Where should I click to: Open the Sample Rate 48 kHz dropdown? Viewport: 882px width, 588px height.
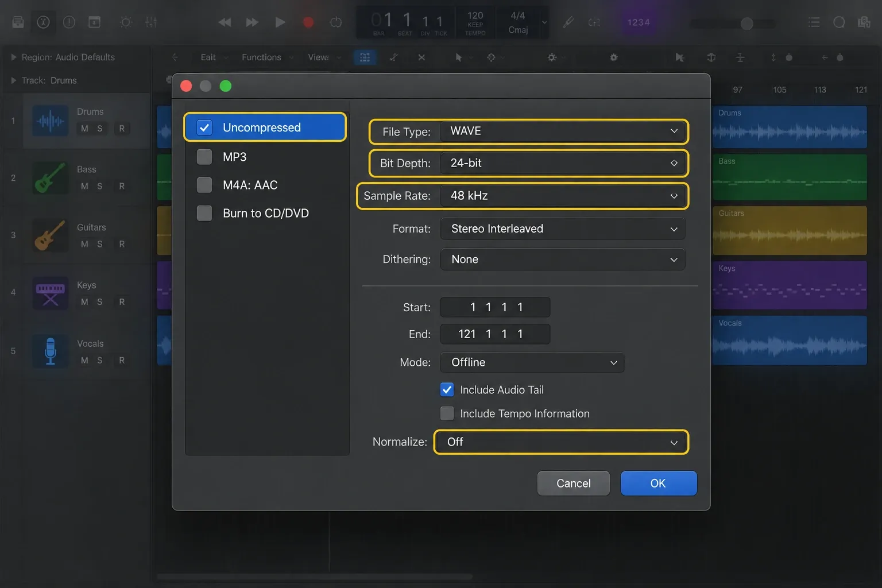(563, 196)
